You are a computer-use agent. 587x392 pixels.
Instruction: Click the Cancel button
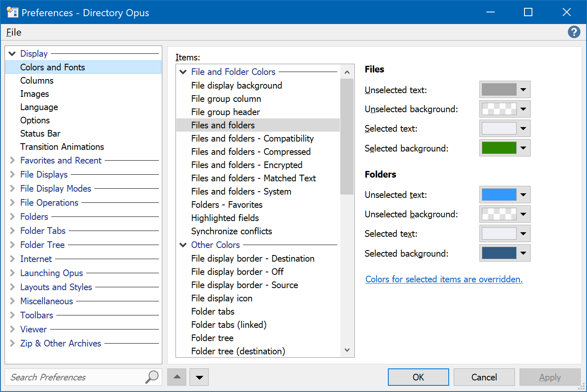(484, 377)
